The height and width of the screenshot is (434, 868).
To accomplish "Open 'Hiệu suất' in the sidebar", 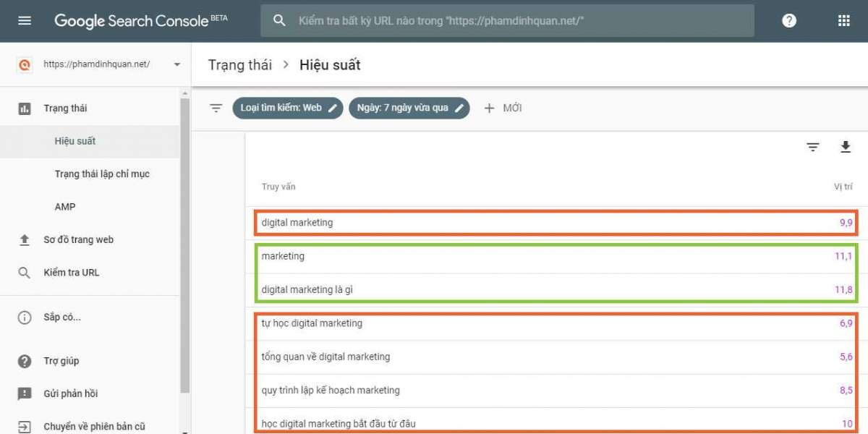I will [75, 141].
